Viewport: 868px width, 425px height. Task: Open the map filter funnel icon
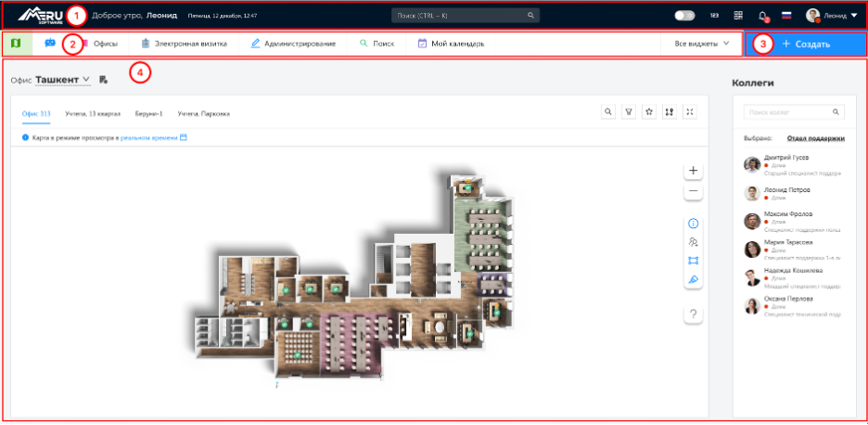tap(629, 112)
